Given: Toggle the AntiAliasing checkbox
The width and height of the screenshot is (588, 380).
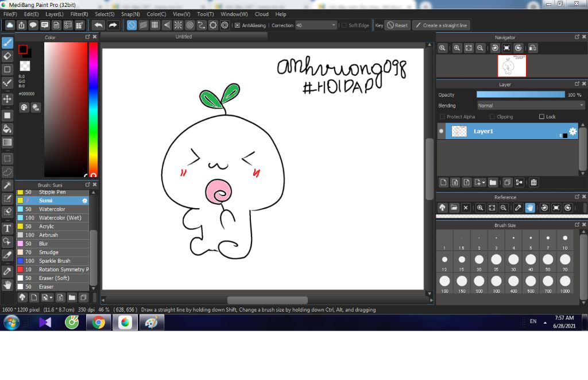Looking at the screenshot, I should pos(237,25).
